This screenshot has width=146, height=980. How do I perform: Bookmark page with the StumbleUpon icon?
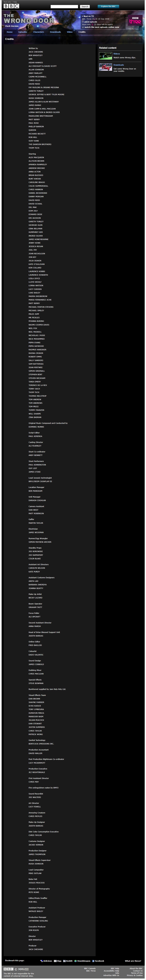click(75, 961)
